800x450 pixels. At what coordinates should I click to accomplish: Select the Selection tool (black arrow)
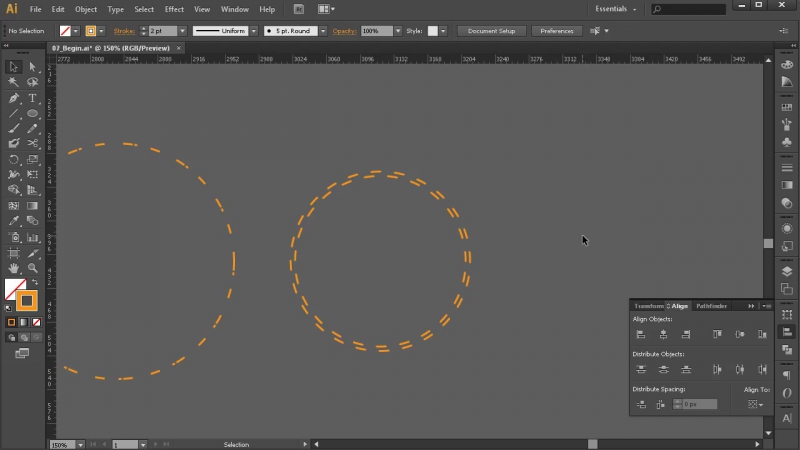[x=13, y=67]
